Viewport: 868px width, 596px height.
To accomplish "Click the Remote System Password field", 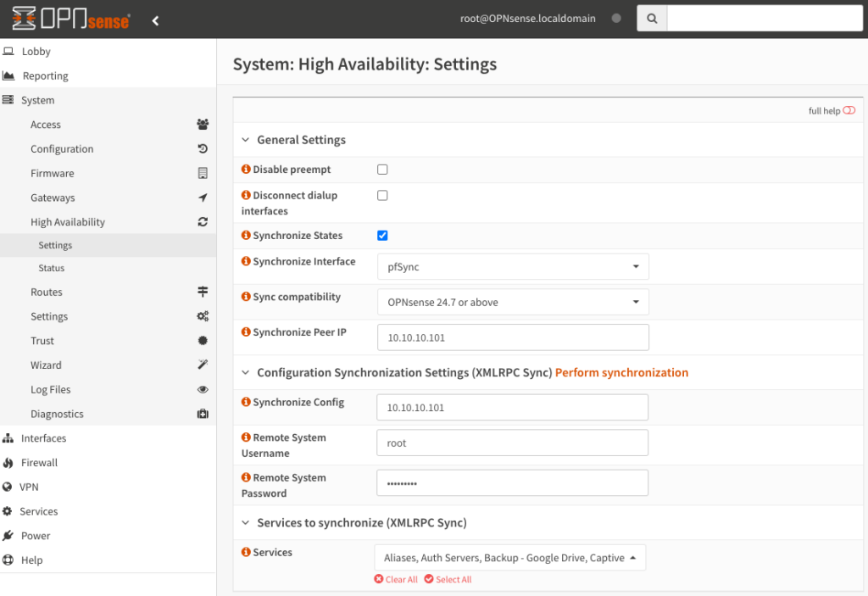I will click(x=512, y=482).
